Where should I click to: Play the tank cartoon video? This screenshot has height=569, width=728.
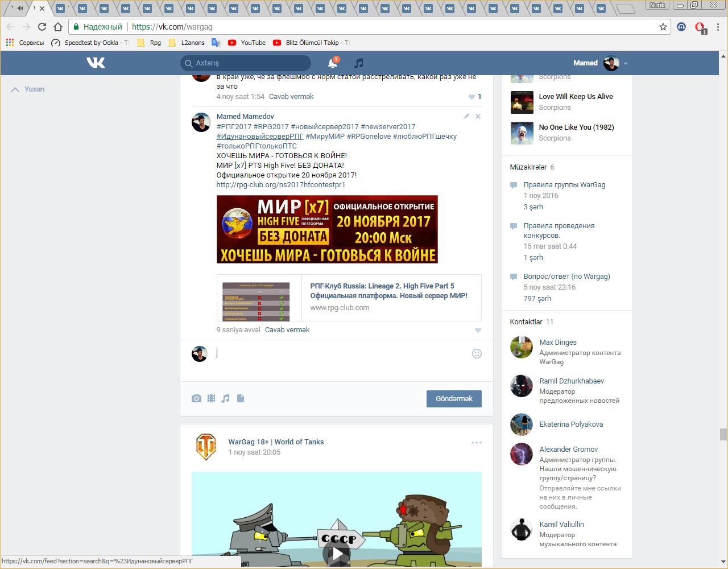tap(337, 553)
